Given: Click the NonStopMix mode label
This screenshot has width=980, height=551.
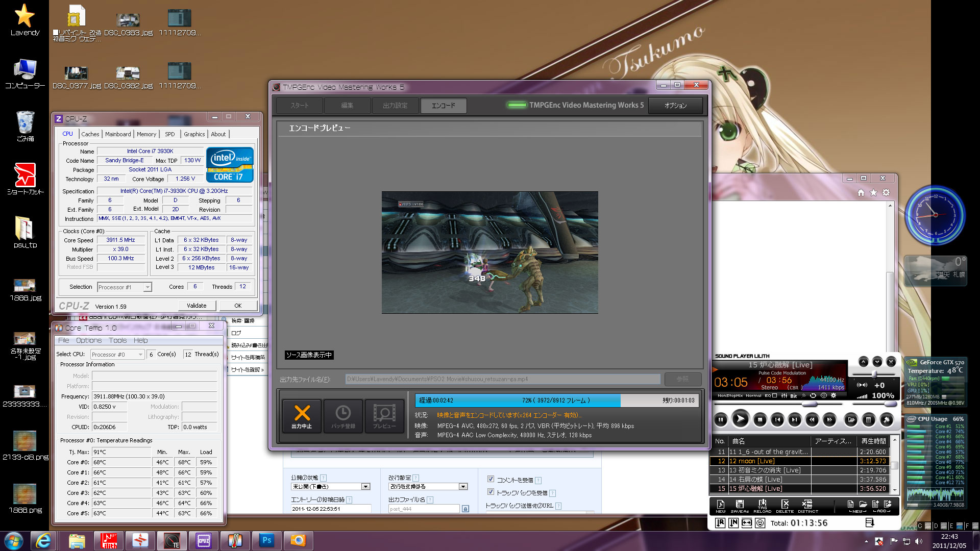Looking at the screenshot, I should tap(730, 395).
